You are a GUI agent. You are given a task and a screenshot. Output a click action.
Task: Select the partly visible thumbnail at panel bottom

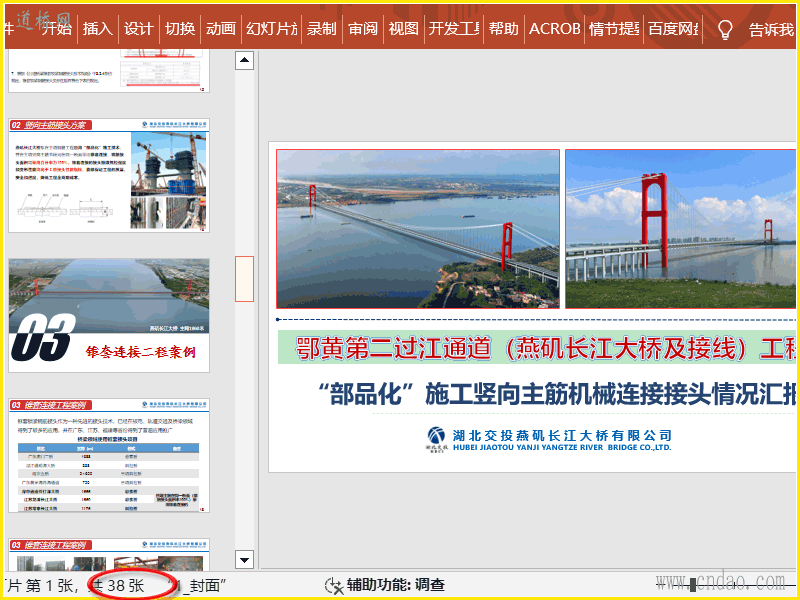[109, 555]
